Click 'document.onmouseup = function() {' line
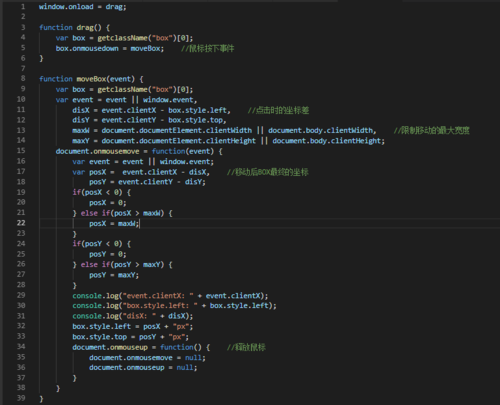The height and width of the screenshot is (405, 500). pos(141,347)
